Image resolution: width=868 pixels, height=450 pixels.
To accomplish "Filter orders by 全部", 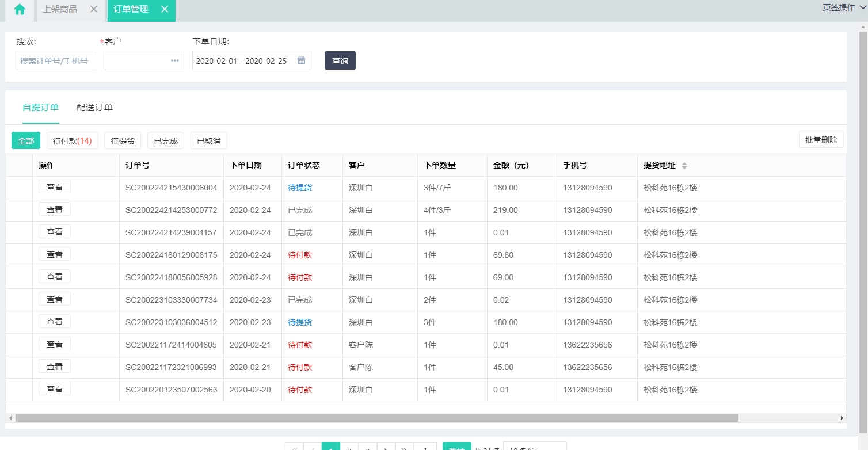I will pos(26,140).
